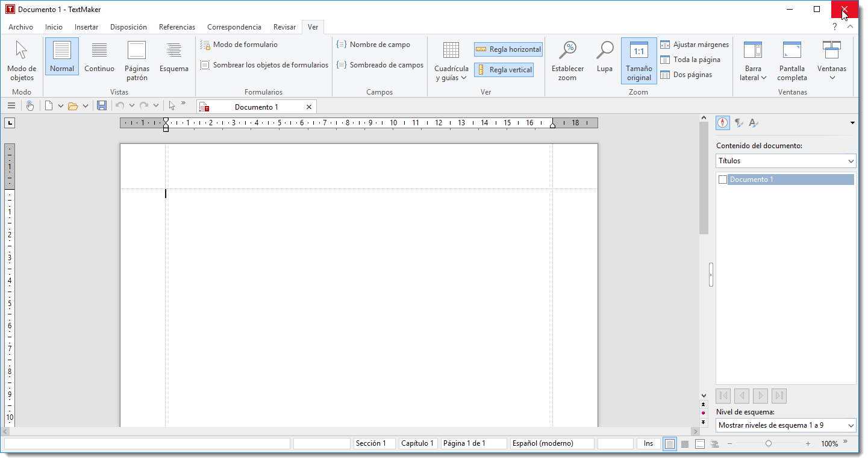Toggle Modo de formulario
The width and height of the screenshot is (868, 462).
click(239, 45)
